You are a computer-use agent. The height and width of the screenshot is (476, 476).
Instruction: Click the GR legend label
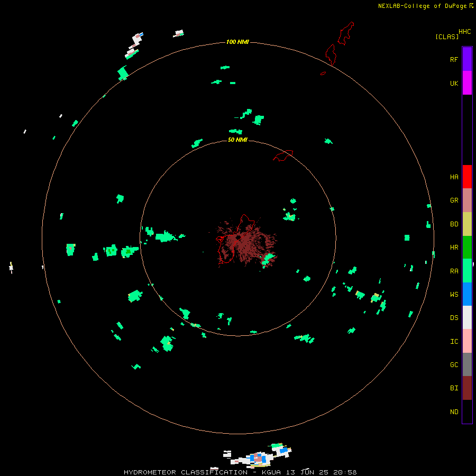point(454,200)
